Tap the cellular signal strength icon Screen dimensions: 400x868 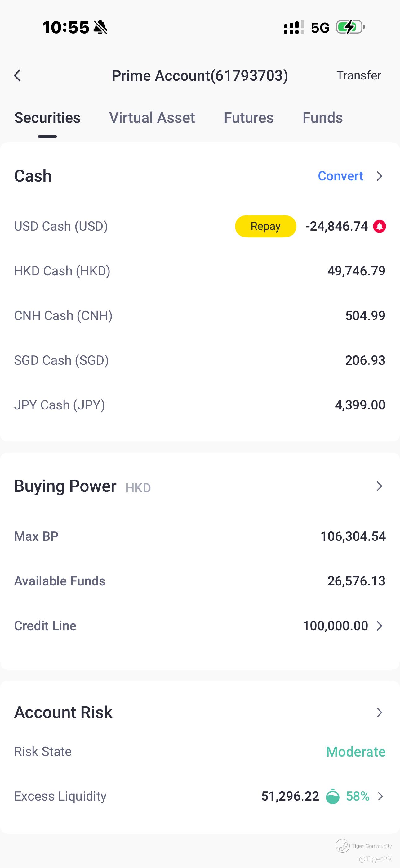pyautogui.click(x=294, y=27)
